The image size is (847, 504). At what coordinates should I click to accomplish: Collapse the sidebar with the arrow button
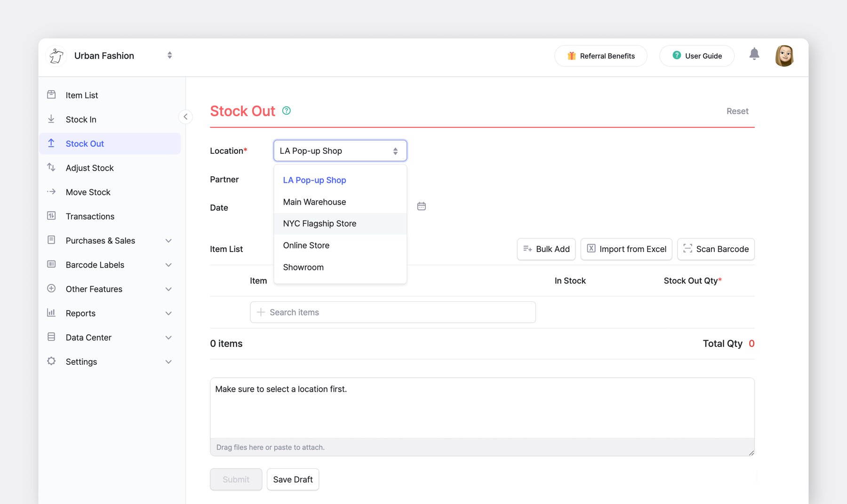[185, 117]
